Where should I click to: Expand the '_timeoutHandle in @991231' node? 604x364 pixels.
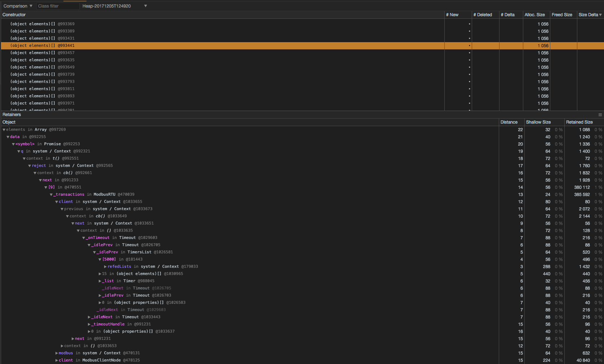click(89, 324)
